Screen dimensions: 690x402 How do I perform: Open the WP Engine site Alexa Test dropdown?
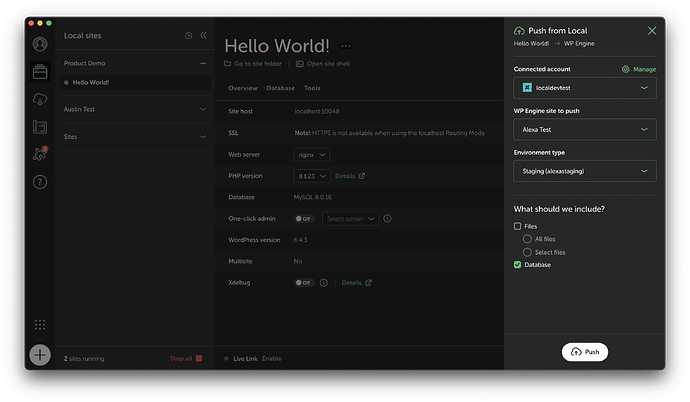click(x=585, y=130)
